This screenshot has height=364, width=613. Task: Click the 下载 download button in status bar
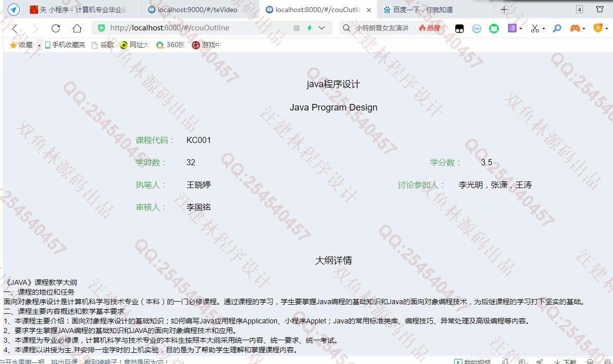pyautogui.click(x=565, y=361)
